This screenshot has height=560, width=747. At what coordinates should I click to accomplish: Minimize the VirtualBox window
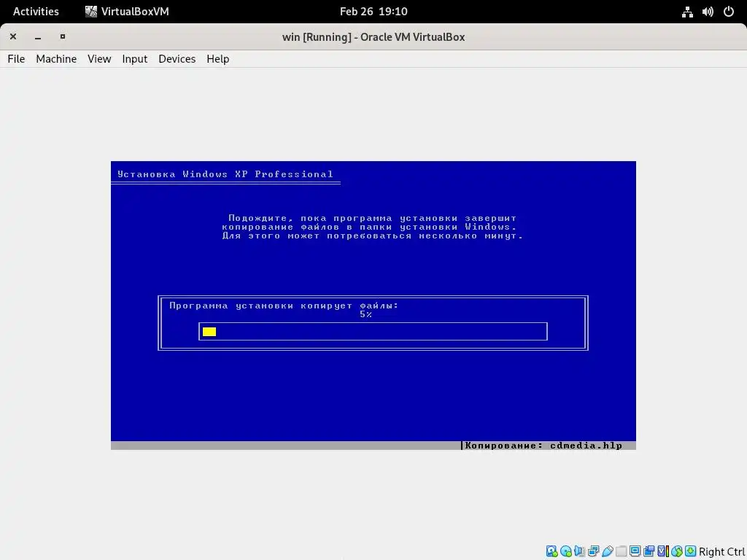pos(38,37)
